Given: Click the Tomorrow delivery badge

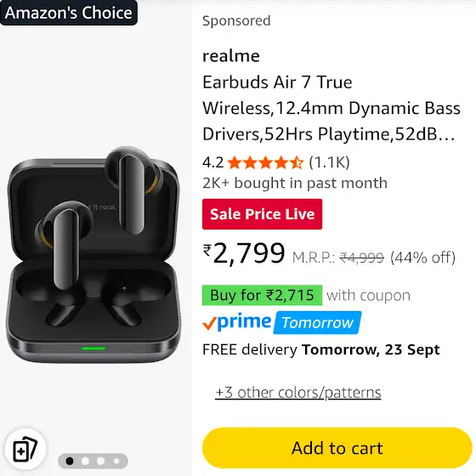Looking at the screenshot, I should pyautogui.click(x=318, y=323).
